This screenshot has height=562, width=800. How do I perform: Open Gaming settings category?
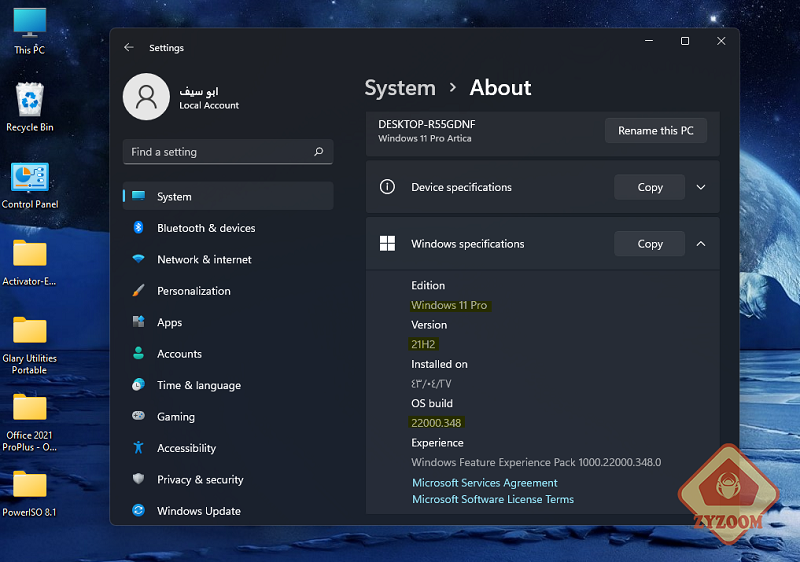coord(228,417)
